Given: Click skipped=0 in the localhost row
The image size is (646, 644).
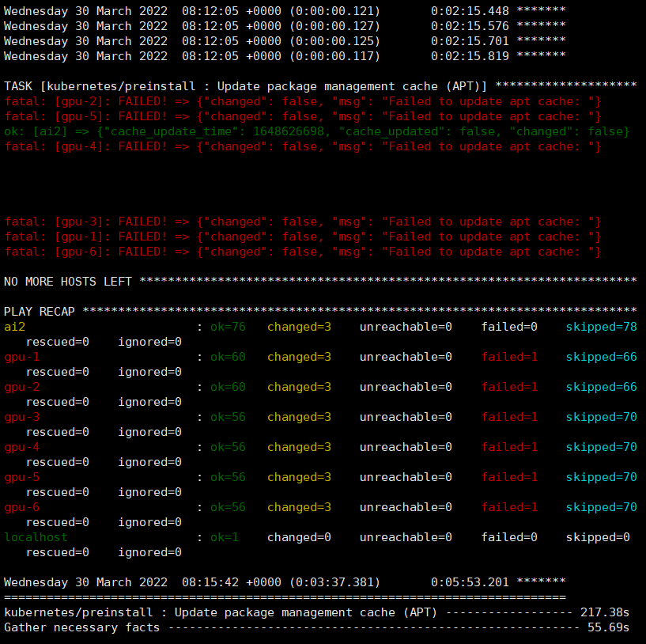Looking at the screenshot, I should pos(598,537).
